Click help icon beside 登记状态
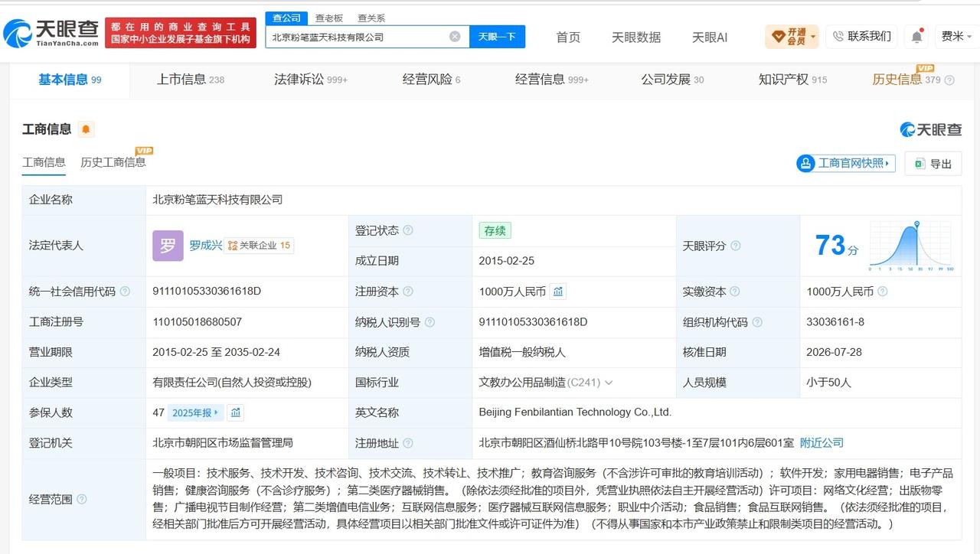This screenshot has height=554, width=980. pos(408,230)
